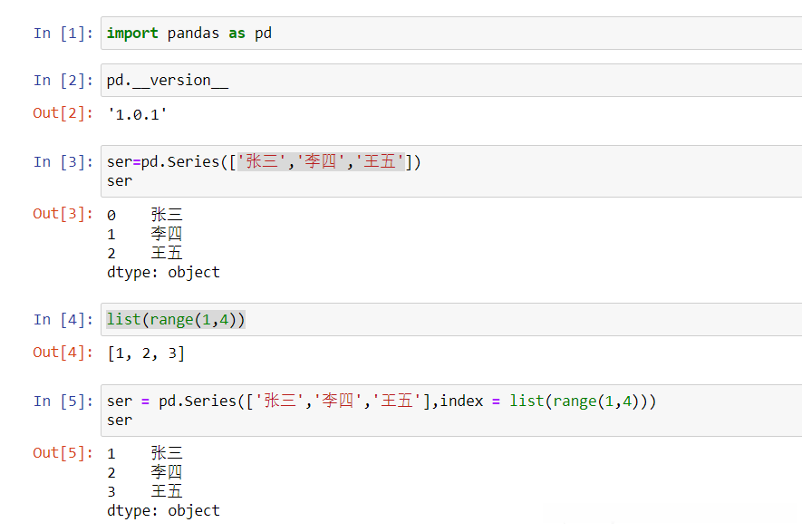Click the In [3] prompt label
The height and width of the screenshot is (532, 802).
pyautogui.click(x=63, y=162)
